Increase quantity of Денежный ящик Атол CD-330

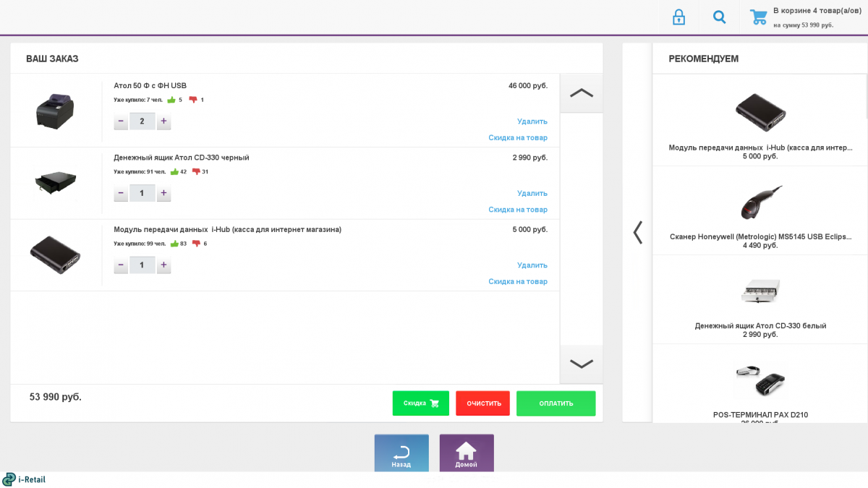point(163,193)
